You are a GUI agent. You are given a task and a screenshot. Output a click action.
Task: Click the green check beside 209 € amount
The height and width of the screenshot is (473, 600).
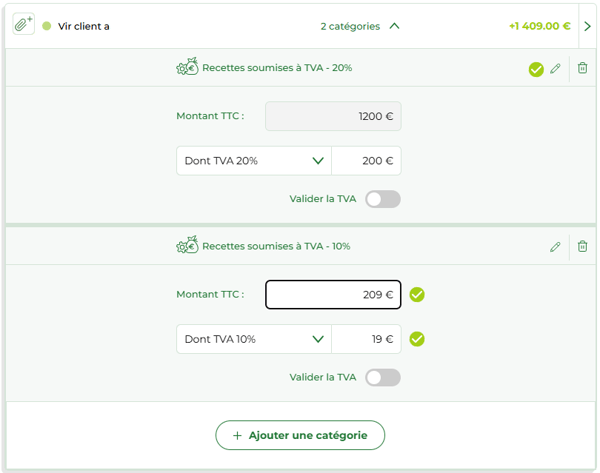[x=417, y=295]
